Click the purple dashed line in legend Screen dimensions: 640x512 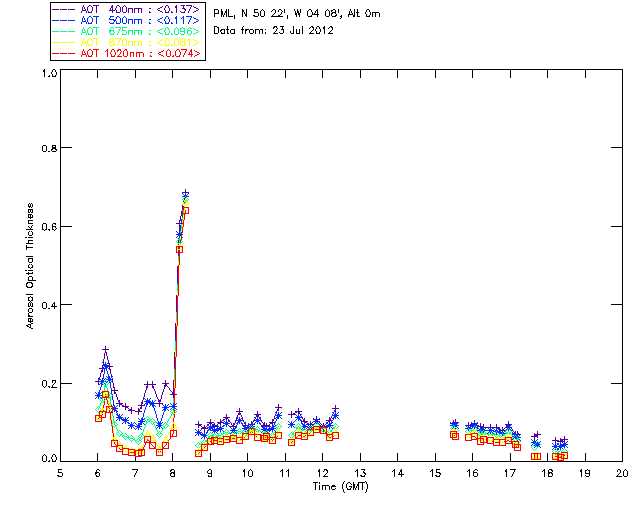pyautogui.click(x=64, y=9)
